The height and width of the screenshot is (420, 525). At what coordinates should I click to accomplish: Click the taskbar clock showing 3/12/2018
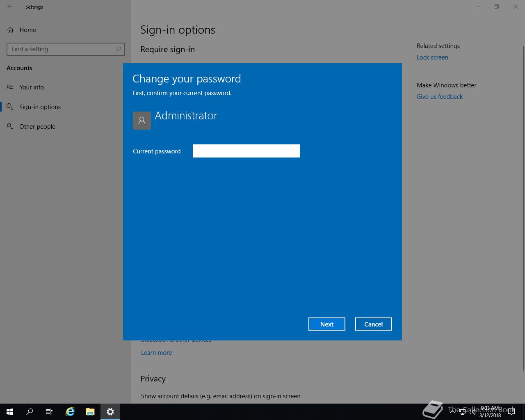point(490,412)
